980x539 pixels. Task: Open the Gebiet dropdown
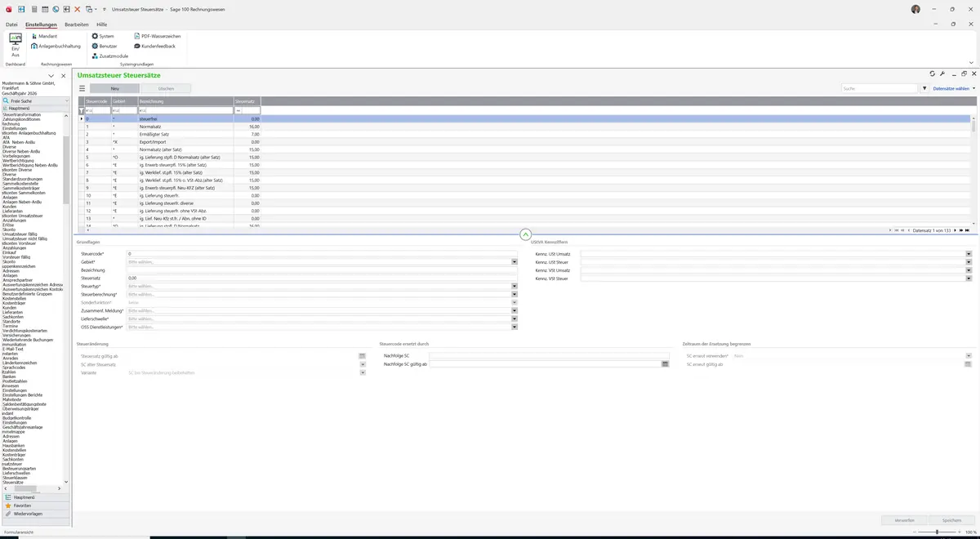tap(514, 262)
